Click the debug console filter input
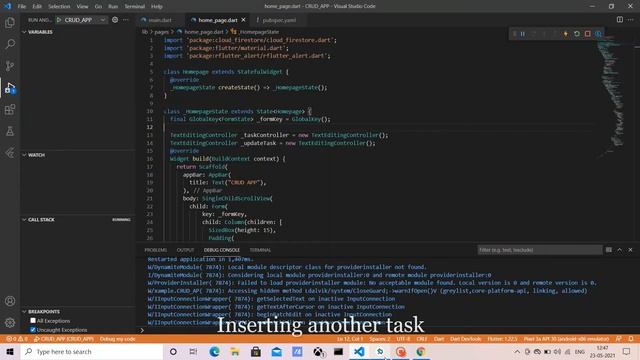640x360 pixels. point(540,250)
